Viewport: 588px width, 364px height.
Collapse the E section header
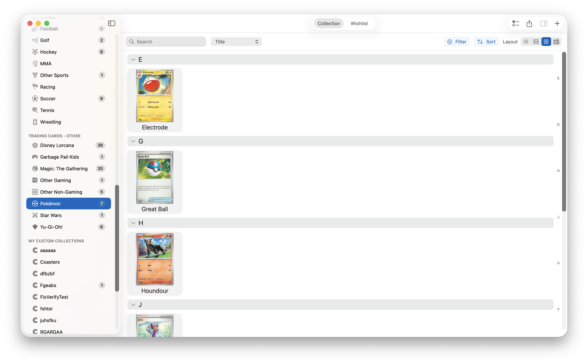(133, 59)
